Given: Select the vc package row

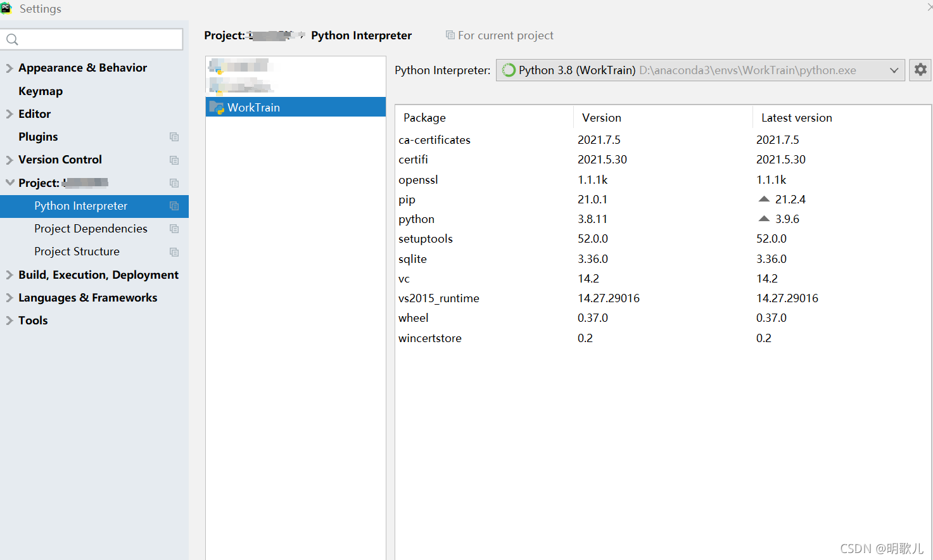Looking at the screenshot, I should [663, 278].
